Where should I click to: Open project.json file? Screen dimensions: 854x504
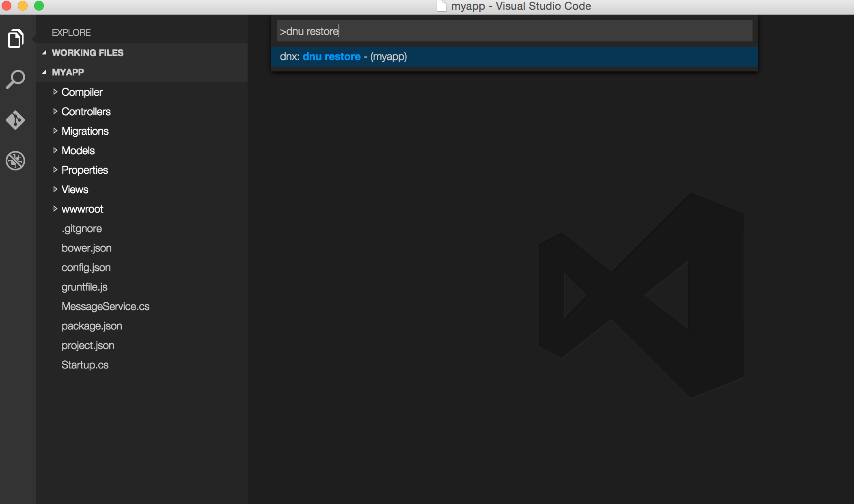tap(88, 346)
